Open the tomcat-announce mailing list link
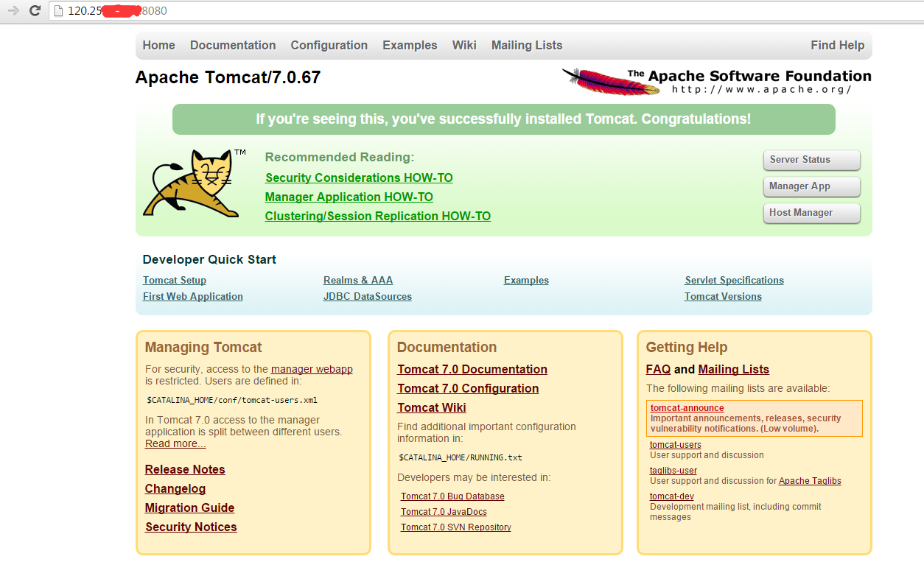 pyautogui.click(x=687, y=407)
